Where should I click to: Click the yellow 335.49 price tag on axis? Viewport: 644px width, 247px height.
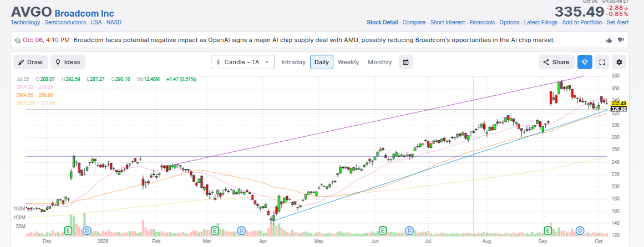point(618,104)
